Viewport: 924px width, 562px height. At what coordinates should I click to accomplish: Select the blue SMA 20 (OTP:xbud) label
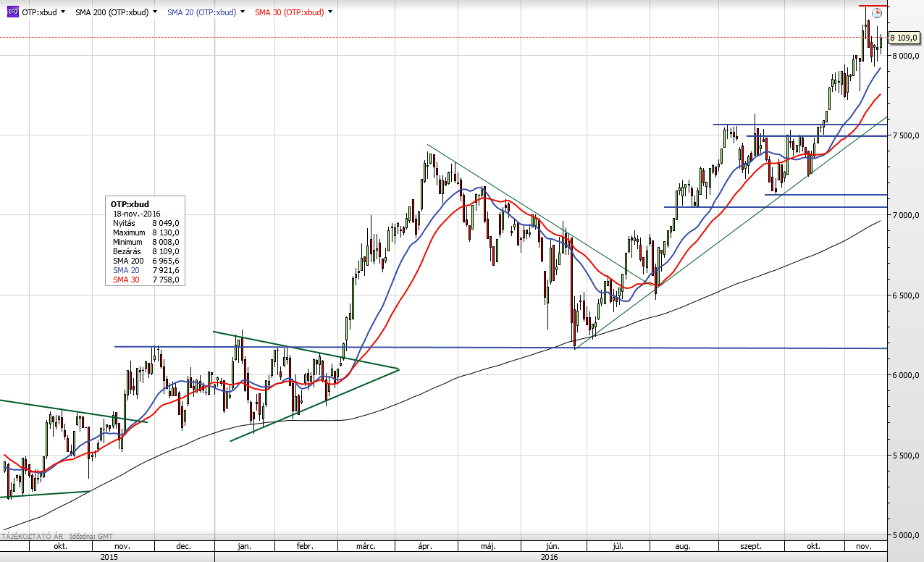tap(201, 12)
